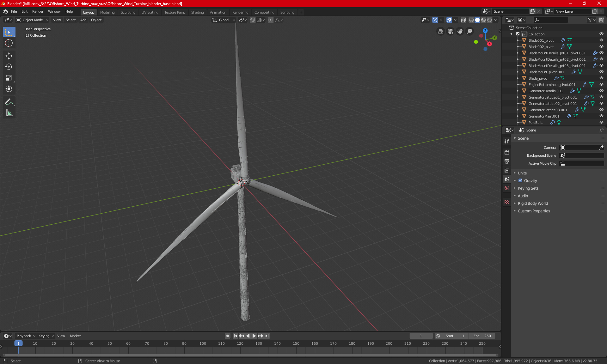Select the Annotate tool
Image resolution: width=607 pixels, height=364 pixels.
[x=9, y=102]
